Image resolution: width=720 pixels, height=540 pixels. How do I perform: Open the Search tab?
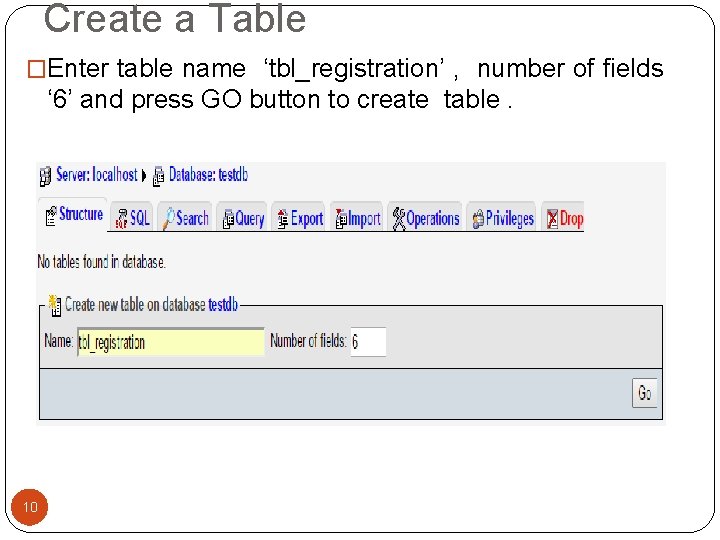pos(185,218)
